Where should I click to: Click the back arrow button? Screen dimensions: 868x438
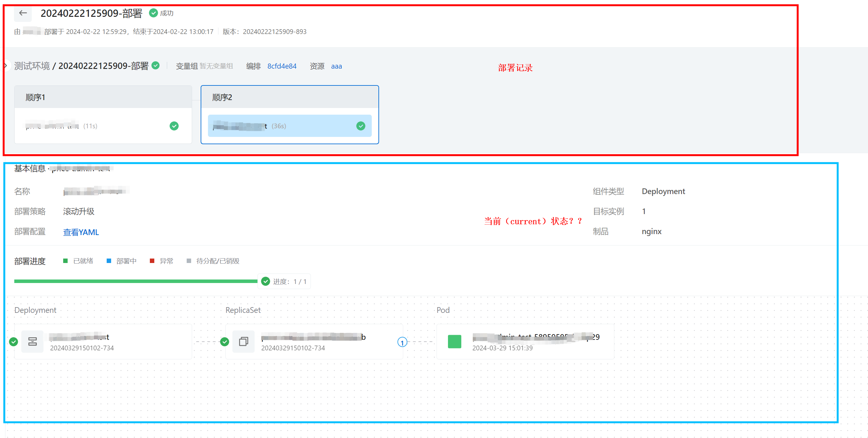coord(23,13)
